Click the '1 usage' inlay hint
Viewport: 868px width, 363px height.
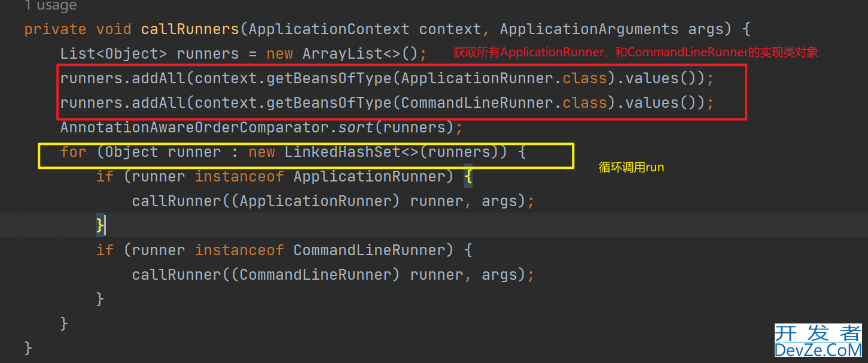point(50,6)
